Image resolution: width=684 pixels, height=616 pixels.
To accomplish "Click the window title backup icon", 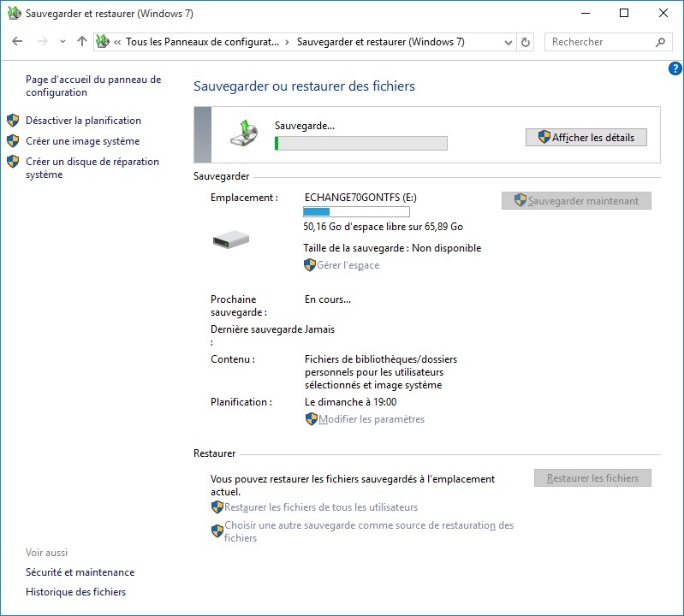I will [x=14, y=13].
